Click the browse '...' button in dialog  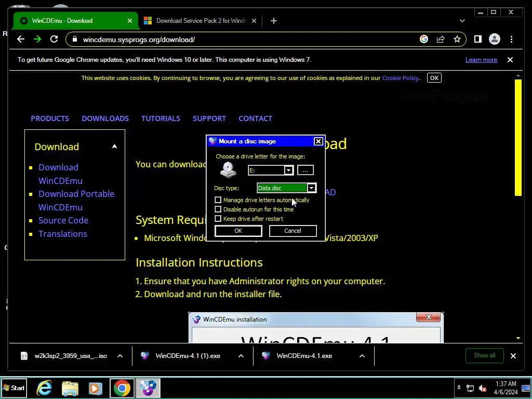pyautogui.click(x=305, y=170)
